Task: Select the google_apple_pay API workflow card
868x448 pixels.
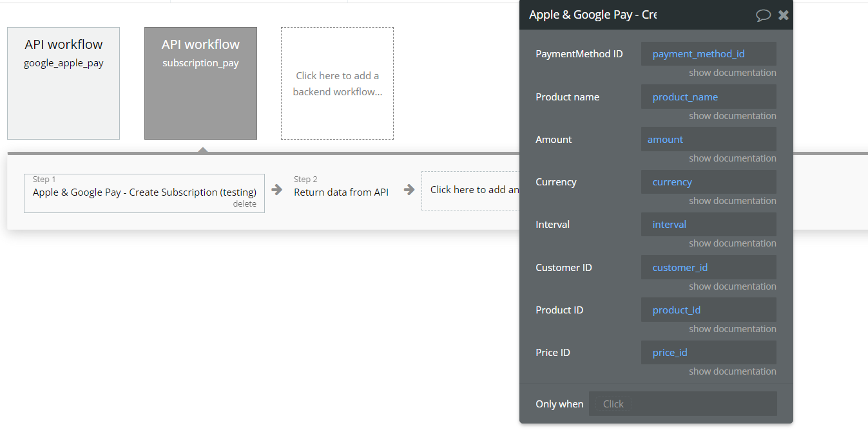Action: 63,83
